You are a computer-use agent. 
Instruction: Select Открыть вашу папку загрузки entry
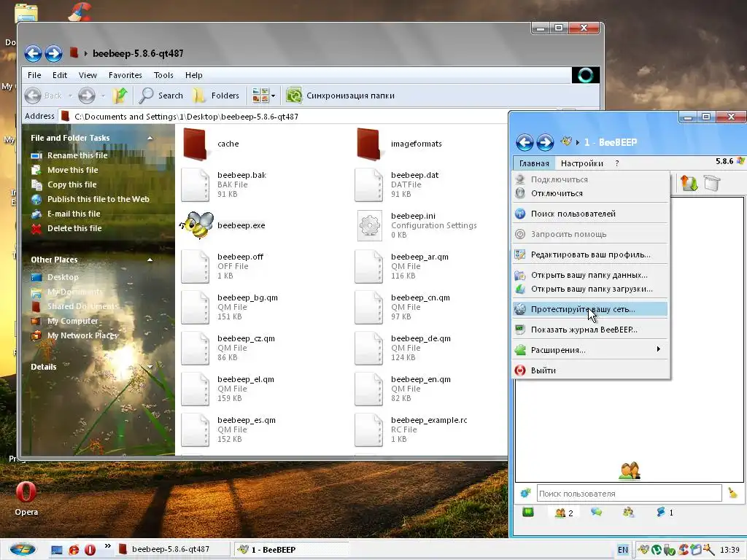[590, 289]
